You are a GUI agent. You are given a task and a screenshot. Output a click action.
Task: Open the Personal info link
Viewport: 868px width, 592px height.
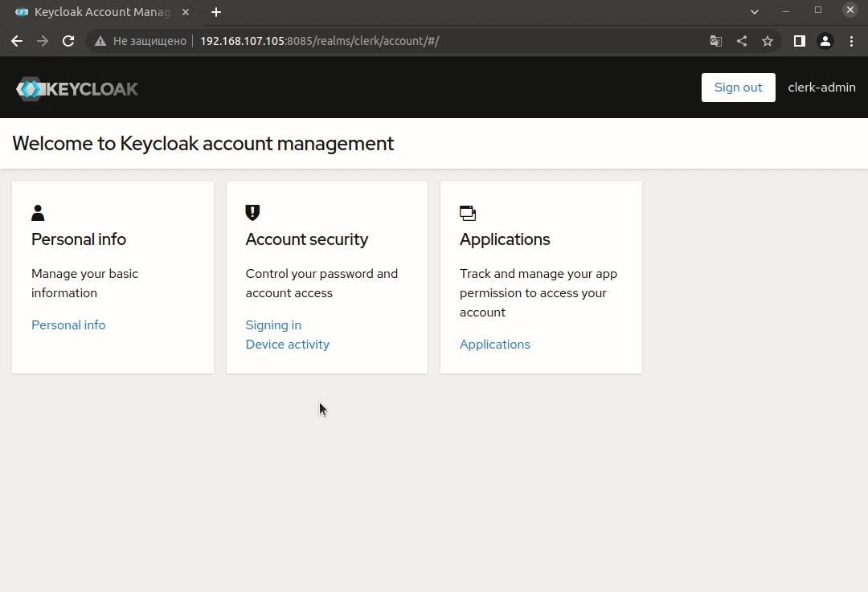pyautogui.click(x=68, y=325)
